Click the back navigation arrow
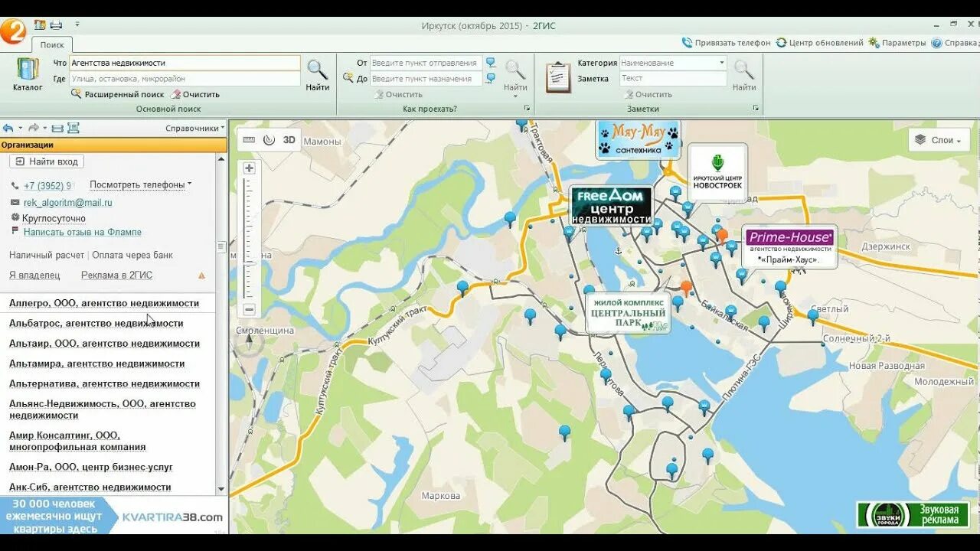Viewport: 980px width, 551px height. coord(8,128)
